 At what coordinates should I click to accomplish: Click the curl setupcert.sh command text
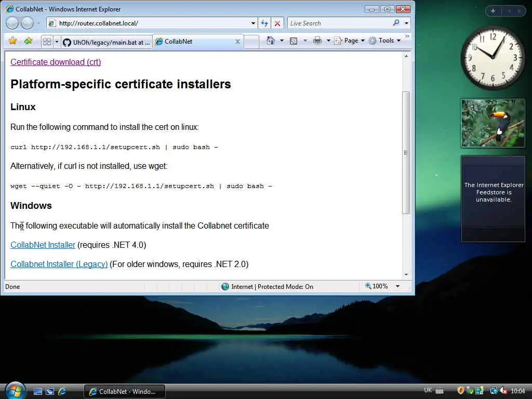coord(114,147)
